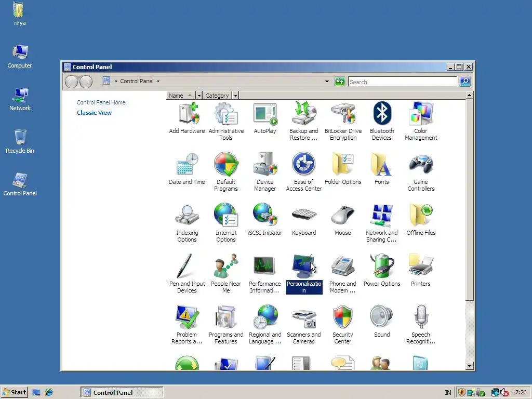The image size is (532, 399).
Task: Open BitLocker Drive Encryption
Action: pyautogui.click(x=343, y=121)
